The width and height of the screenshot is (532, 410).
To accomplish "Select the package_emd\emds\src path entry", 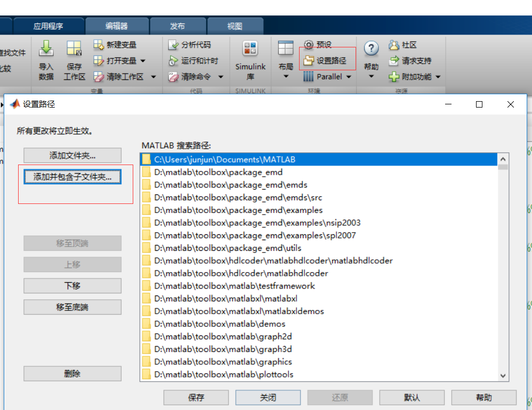I will coord(319,198).
